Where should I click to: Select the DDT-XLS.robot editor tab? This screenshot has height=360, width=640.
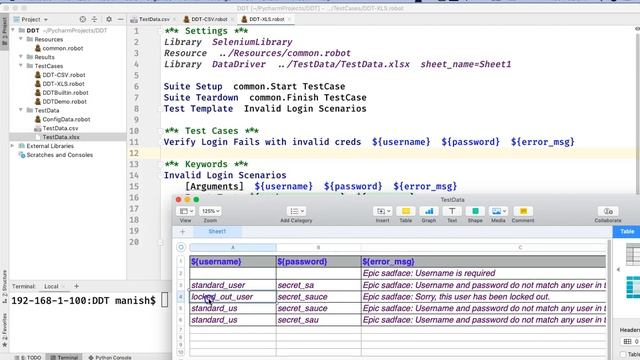coord(267,19)
